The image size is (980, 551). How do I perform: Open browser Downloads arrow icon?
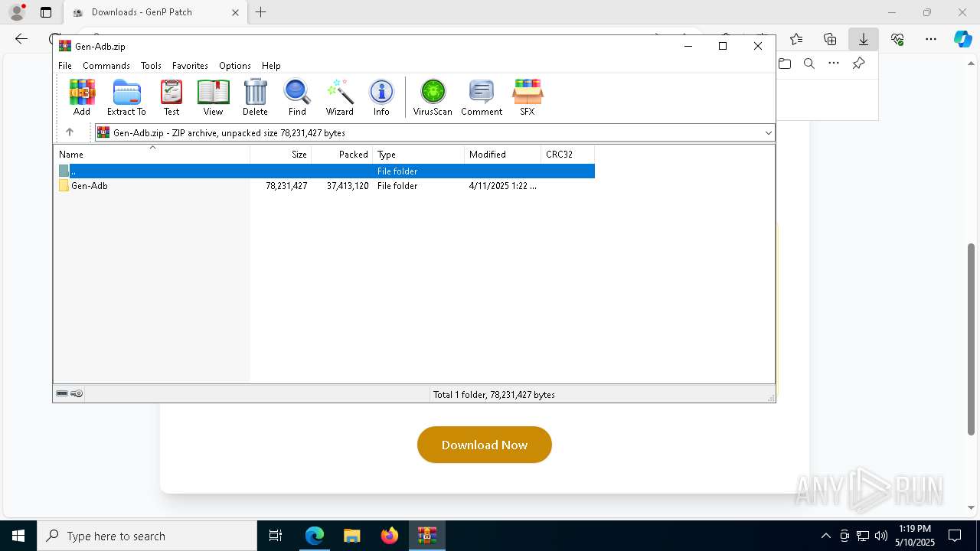pos(864,39)
